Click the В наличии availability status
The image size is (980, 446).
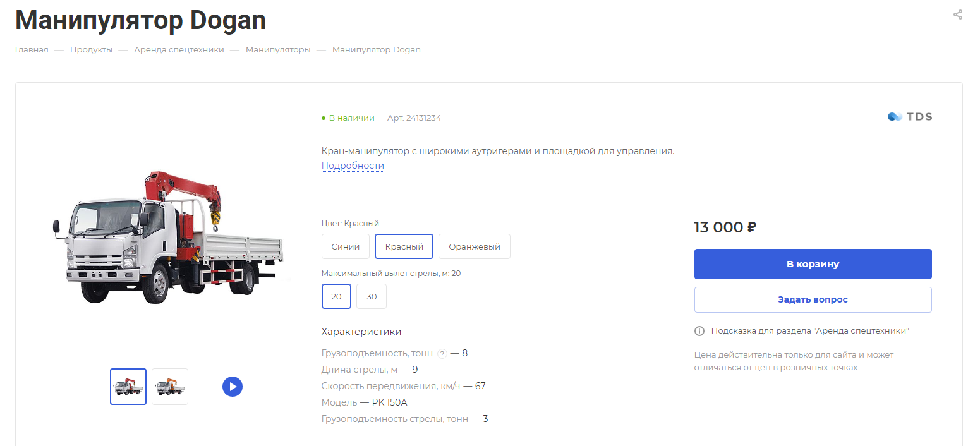point(348,118)
